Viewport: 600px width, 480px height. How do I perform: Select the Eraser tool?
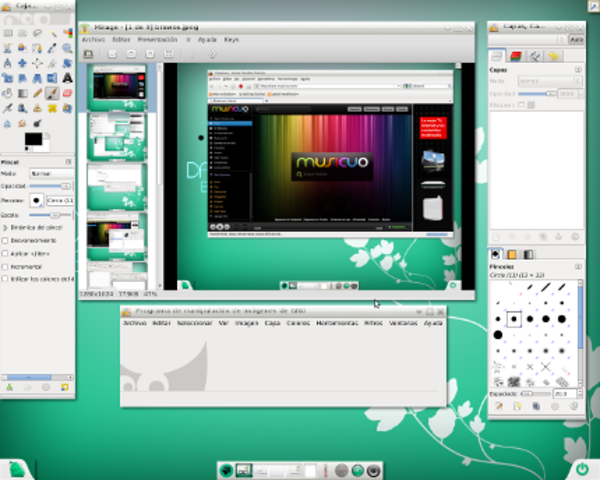pyautogui.click(x=68, y=93)
